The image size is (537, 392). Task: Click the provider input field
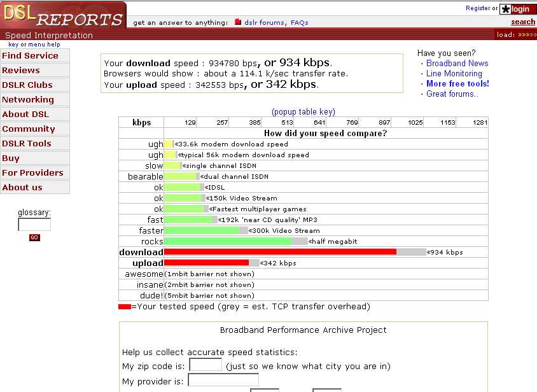(223, 380)
